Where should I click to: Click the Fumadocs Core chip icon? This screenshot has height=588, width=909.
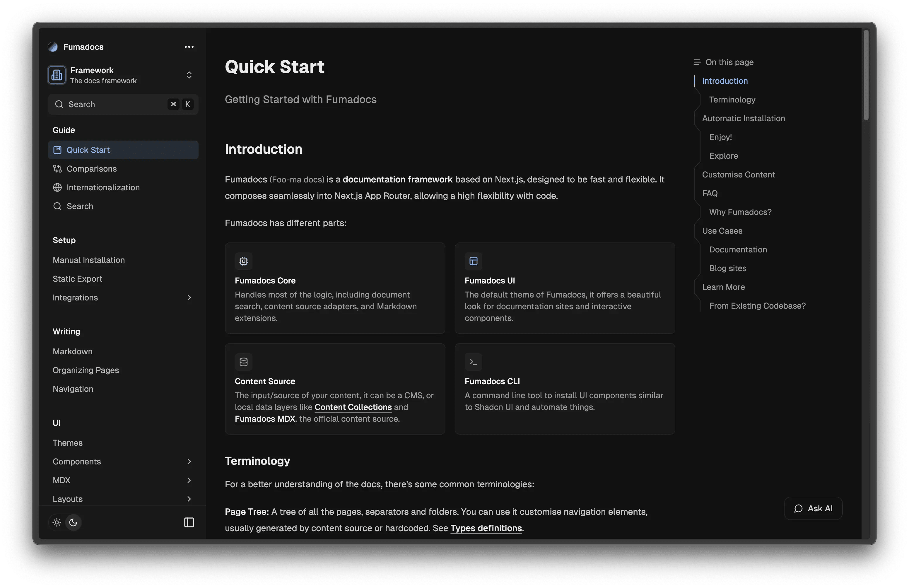click(x=244, y=261)
